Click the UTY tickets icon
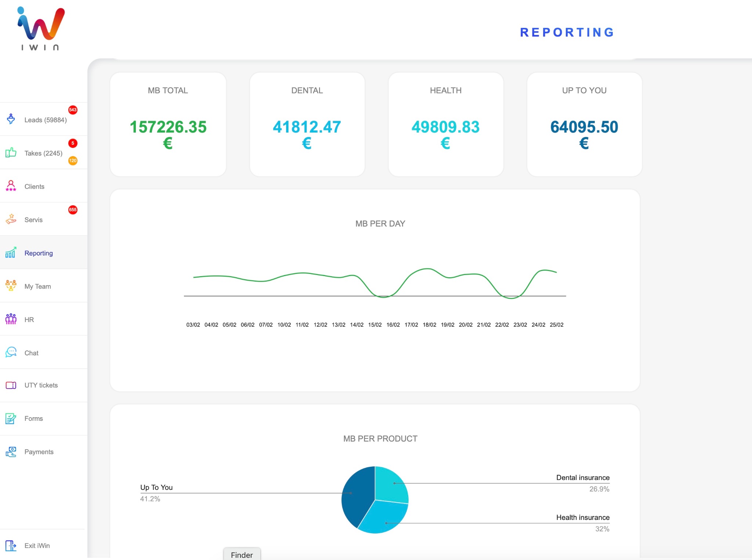The image size is (752, 560). pos(11,385)
